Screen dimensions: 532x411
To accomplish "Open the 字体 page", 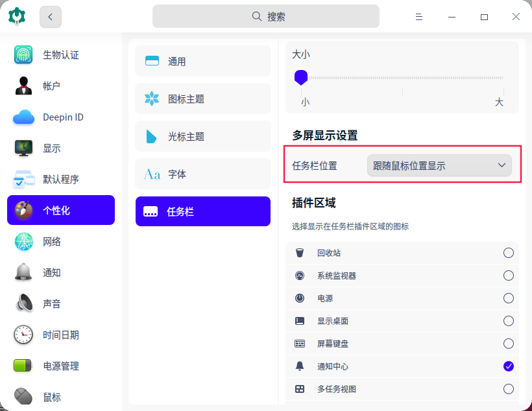I will pyautogui.click(x=203, y=174).
